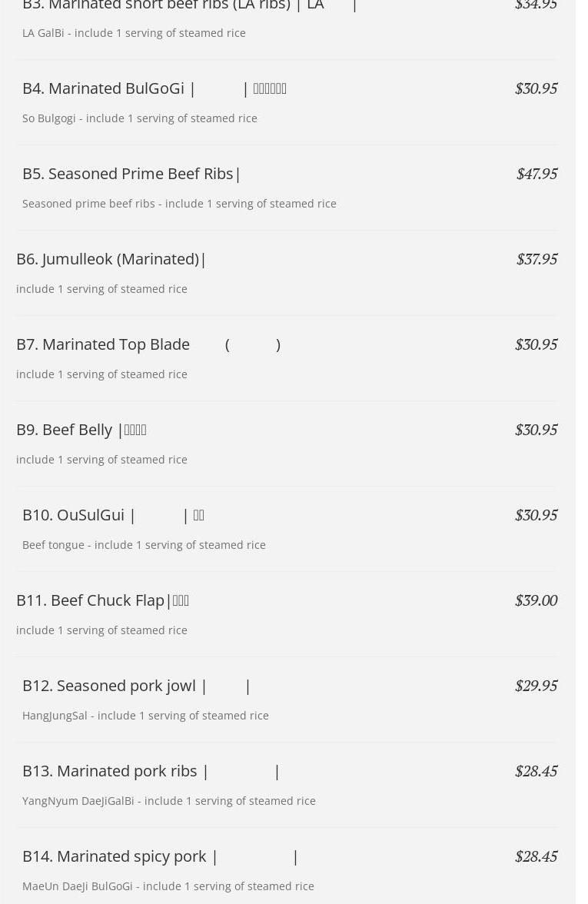Screen dimensions: 588x904
Task: Click the $47.95 price of B5
Action: click(537, 174)
